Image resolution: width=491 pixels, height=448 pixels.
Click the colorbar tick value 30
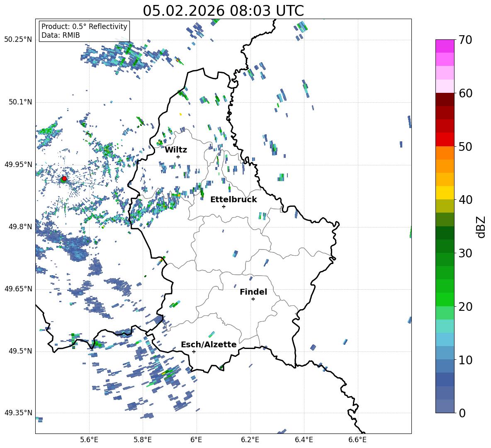(x=466, y=253)
